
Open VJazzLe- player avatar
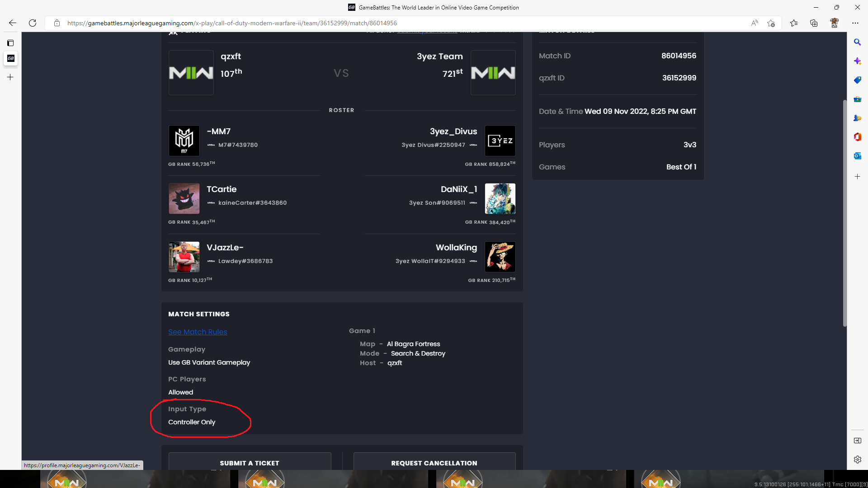184,257
